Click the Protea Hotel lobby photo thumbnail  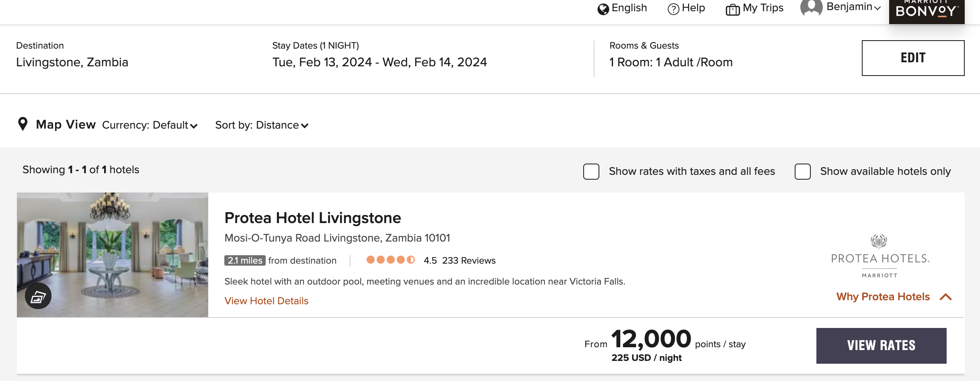(x=113, y=255)
